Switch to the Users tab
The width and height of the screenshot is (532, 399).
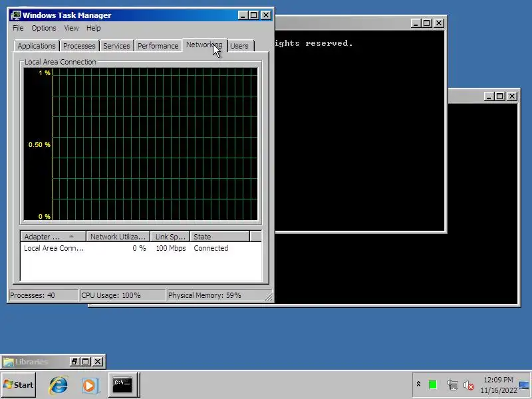tap(239, 46)
